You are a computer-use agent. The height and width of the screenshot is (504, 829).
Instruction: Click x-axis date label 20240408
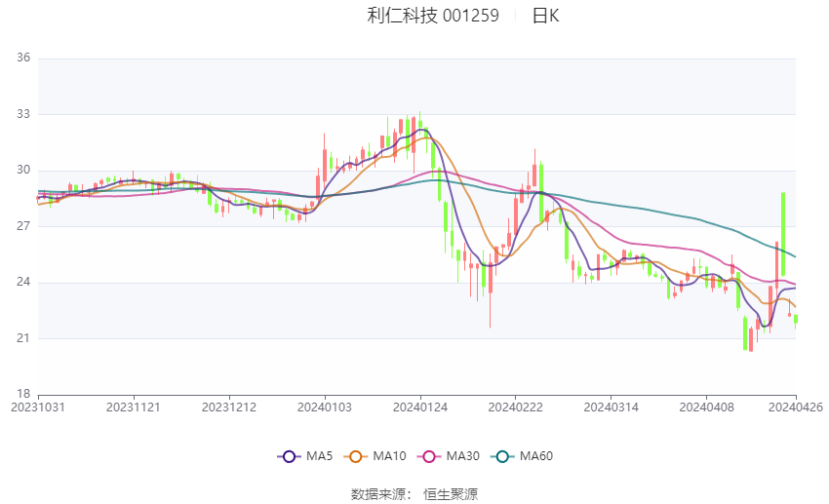click(707, 407)
